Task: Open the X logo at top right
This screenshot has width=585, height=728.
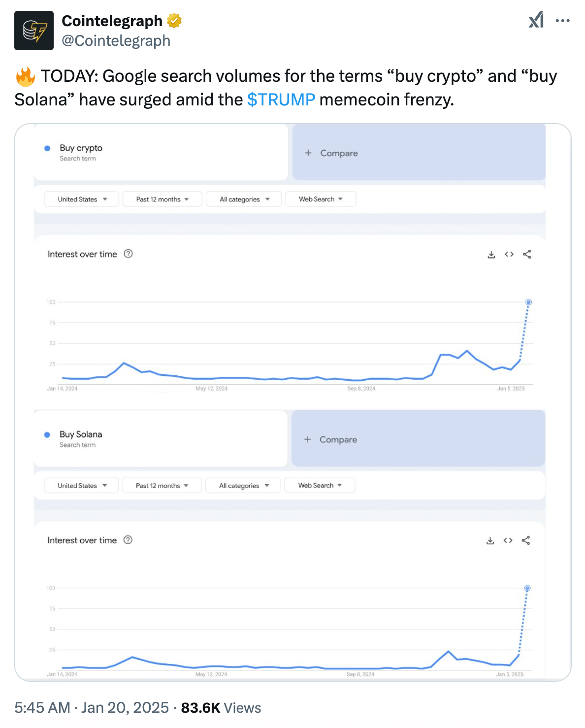Action: pyautogui.click(x=537, y=20)
